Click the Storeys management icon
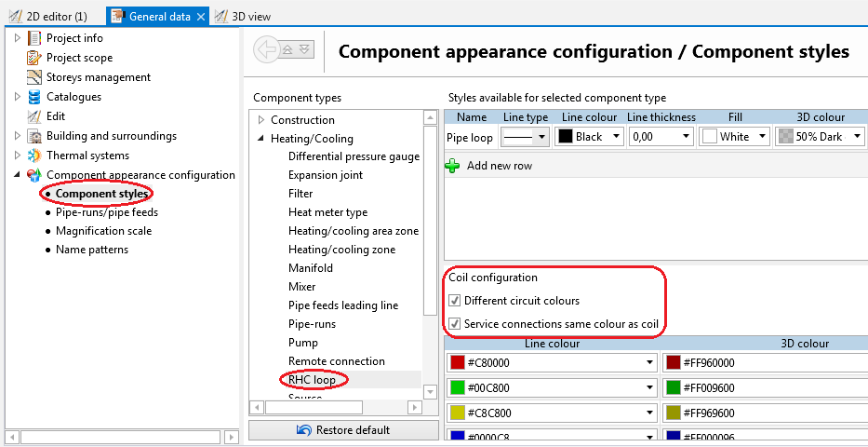The height and width of the screenshot is (447, 868). tap(35, 77)
